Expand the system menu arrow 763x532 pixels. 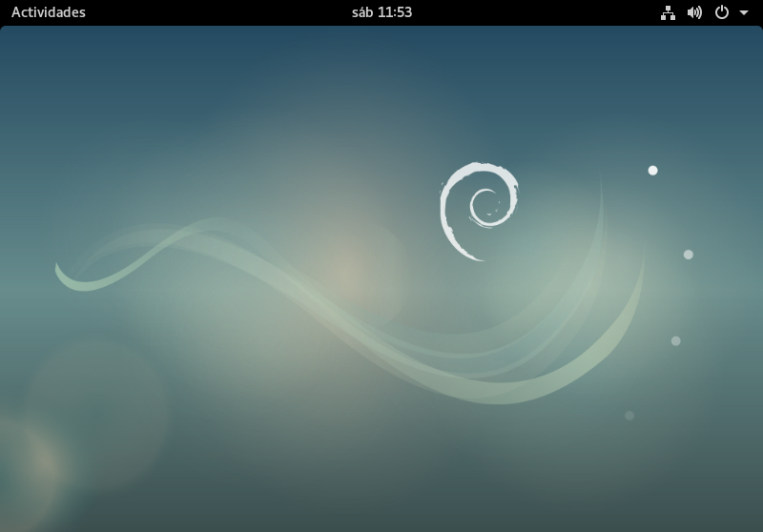744,12
